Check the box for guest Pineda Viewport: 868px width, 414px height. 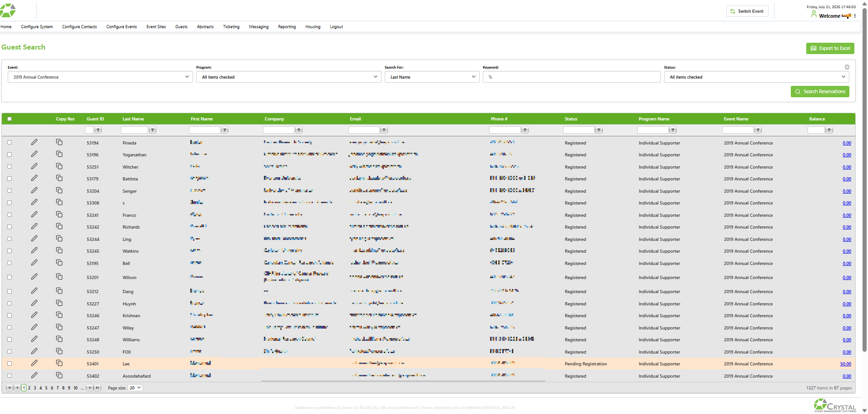click(10, 143)
